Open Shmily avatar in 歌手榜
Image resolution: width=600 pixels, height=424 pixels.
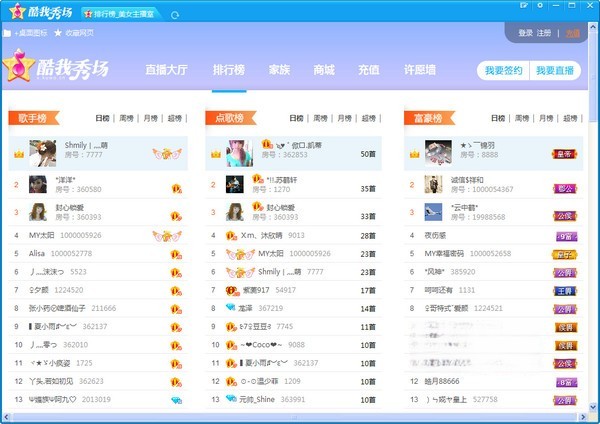42,153
